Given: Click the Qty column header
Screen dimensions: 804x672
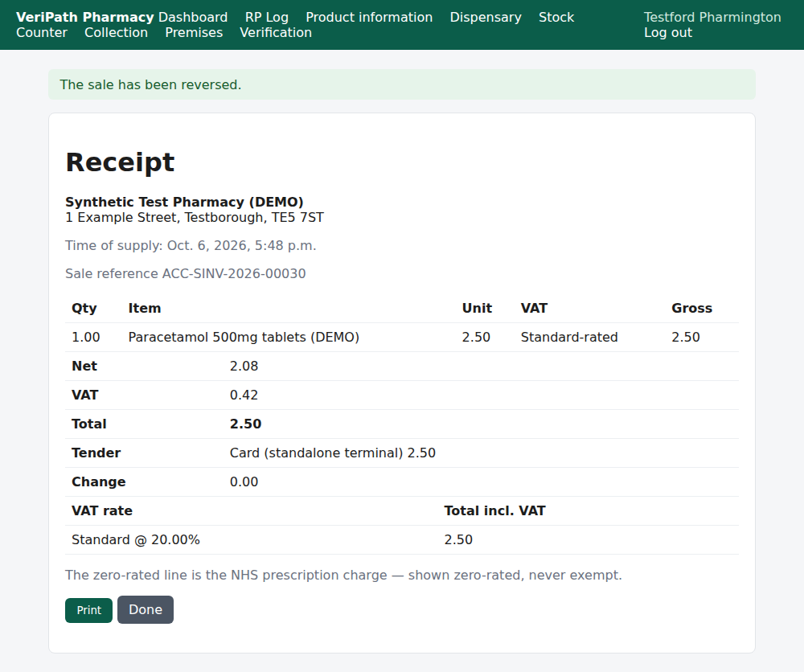Looking at the screenshot, I should tap(84, 308).
